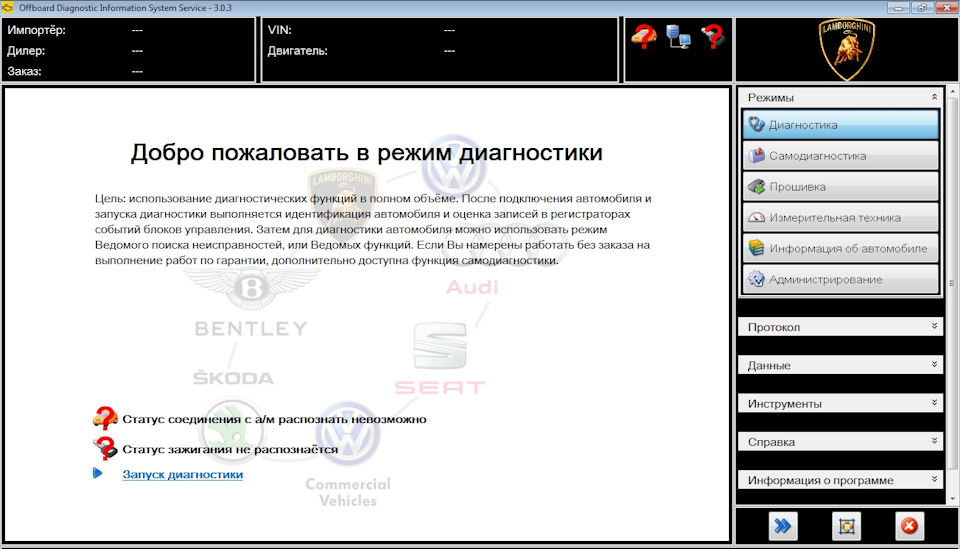Expand Информация о программе section

[840, 480]
